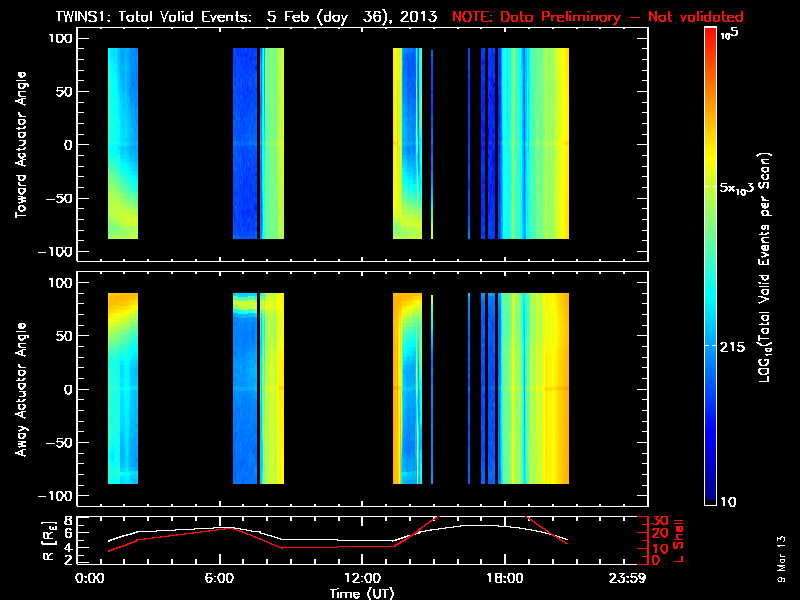This screenshot has height=600, width=800.
Task: Click the red "30" L Shell tick
Action: (660, 521)
